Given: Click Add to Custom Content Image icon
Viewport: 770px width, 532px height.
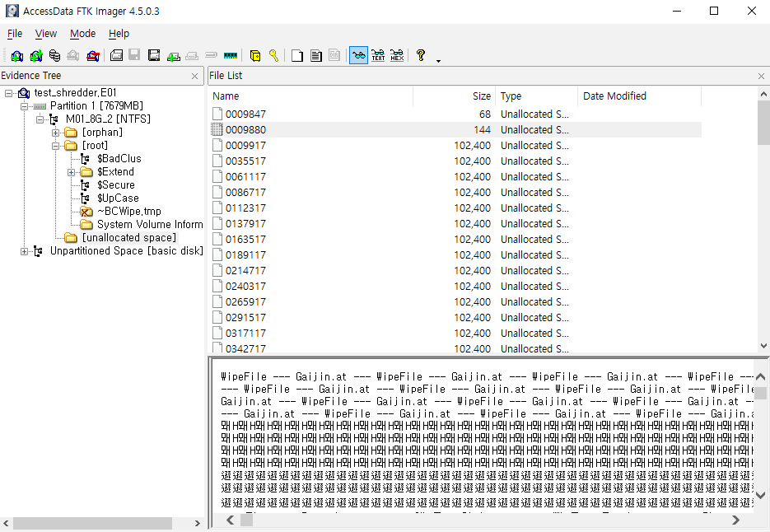Looking at the screenshot, I should click(x=173, y=55).
